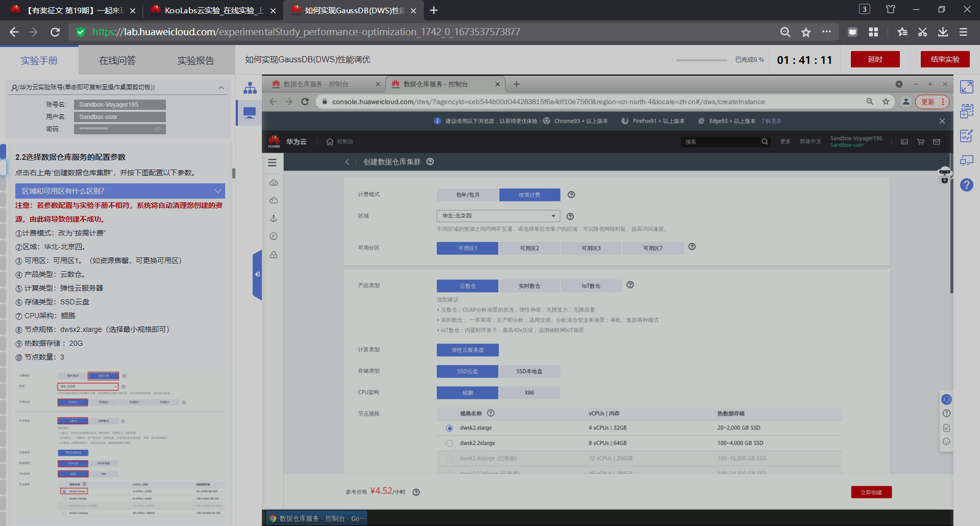Choose the 实时数仓 product type
Viewport: 980px width, 526px height.
[529, 286]
